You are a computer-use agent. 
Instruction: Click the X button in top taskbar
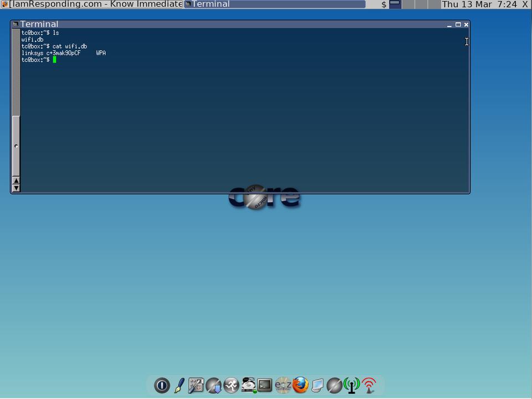525,4
